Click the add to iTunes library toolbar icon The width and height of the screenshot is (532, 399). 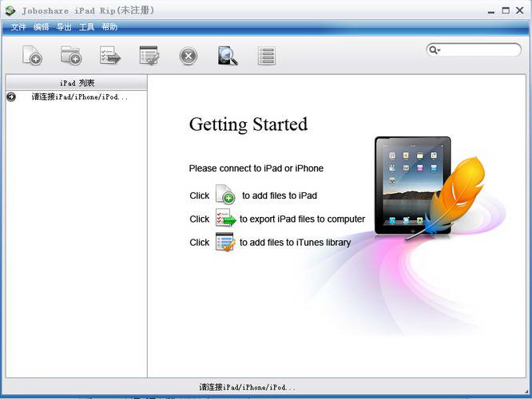(149, 55)
